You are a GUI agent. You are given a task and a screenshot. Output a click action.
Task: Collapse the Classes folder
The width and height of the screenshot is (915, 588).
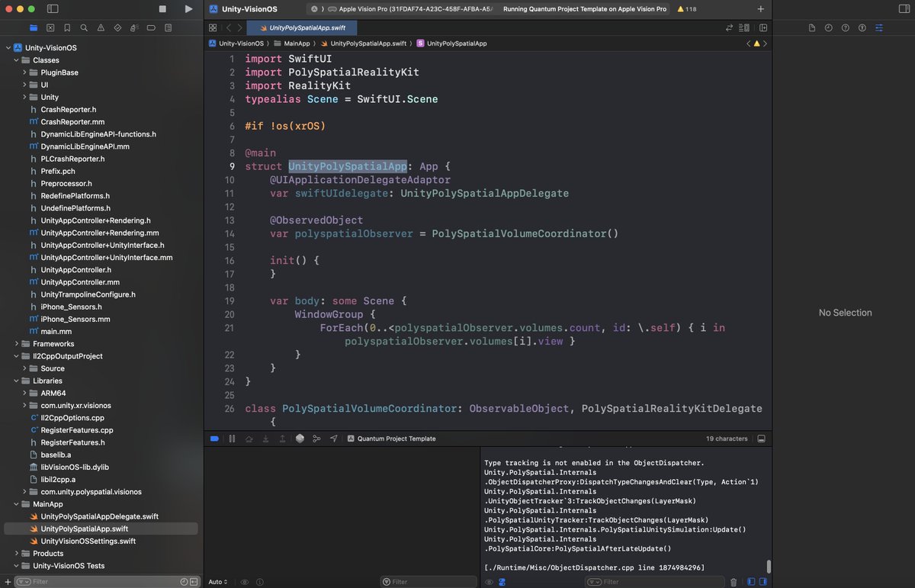point(16,60)
